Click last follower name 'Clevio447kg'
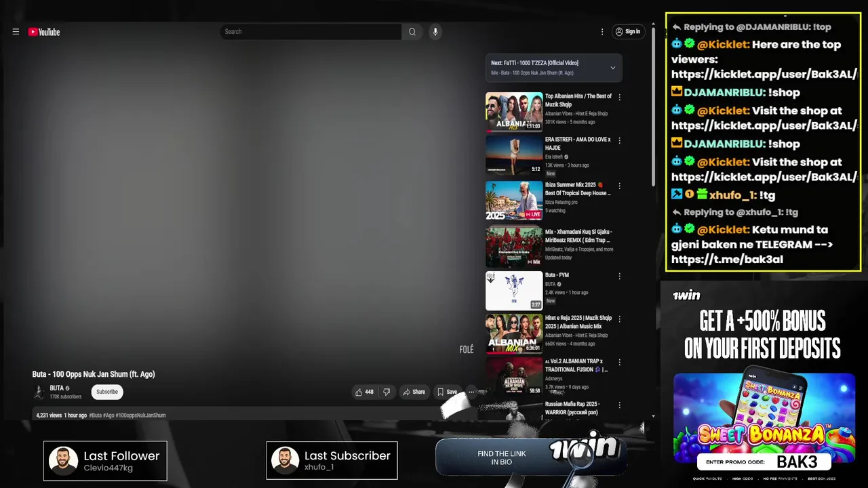 [108, 468]
